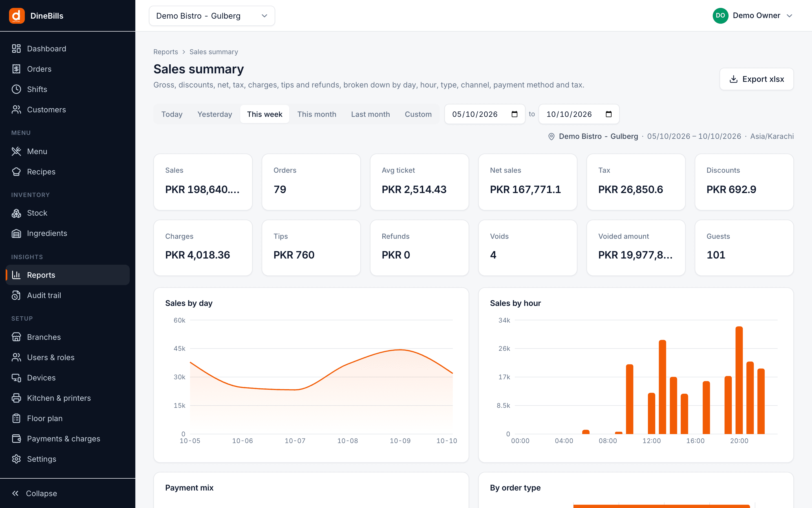
Task: Click the Tips PKR 760 card
Action: coord(311,248)
